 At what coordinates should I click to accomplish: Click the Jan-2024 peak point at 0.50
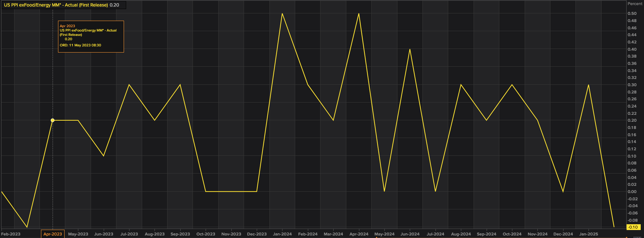(x=282, y=14)
